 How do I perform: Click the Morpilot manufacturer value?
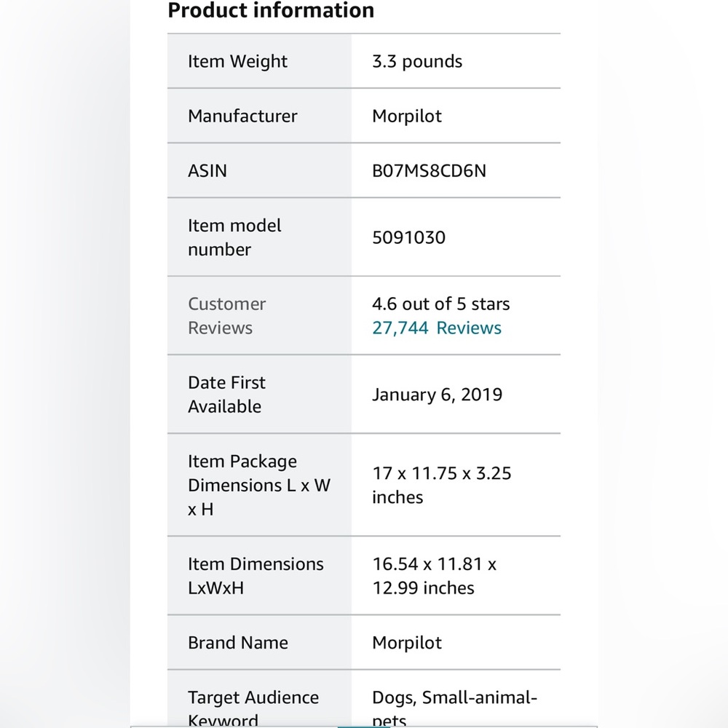pos(407,116)
